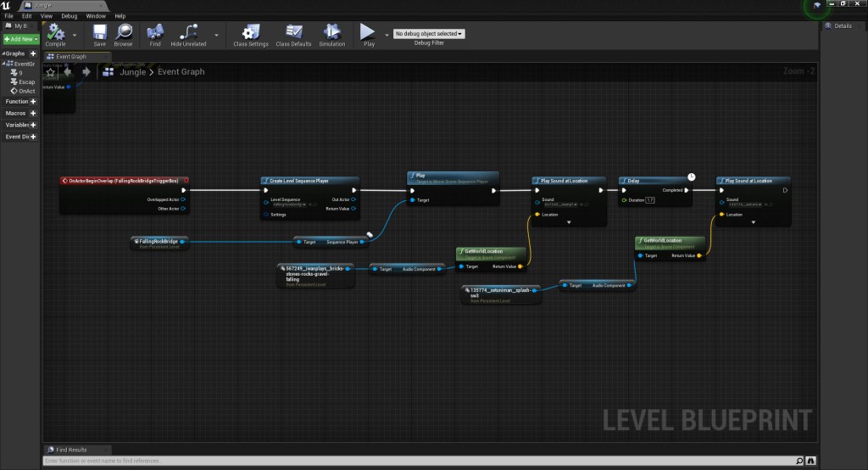Collapse the Graphs section in My Blueprint
The image size is (868, 470).
pos(3,53)
